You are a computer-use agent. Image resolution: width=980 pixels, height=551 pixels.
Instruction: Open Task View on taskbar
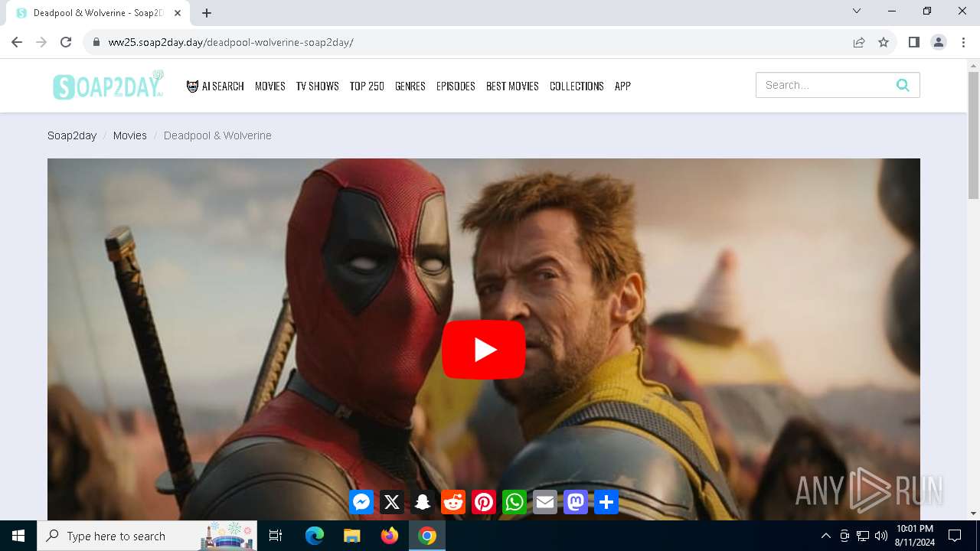276,536
